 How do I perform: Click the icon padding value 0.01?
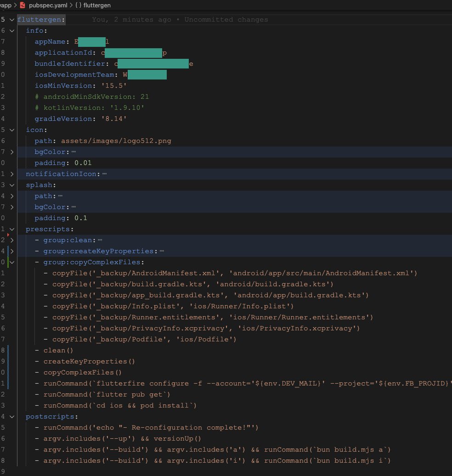(x=83, y=163)
